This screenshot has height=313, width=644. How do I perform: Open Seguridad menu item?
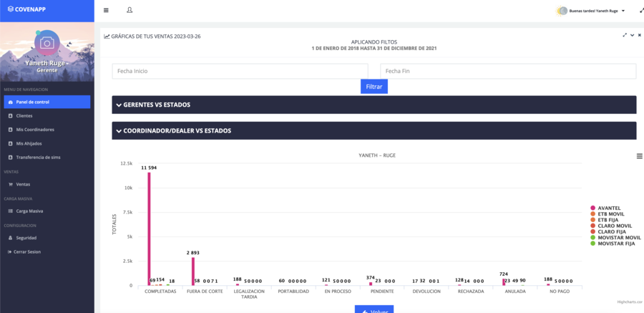click(47, 238)
